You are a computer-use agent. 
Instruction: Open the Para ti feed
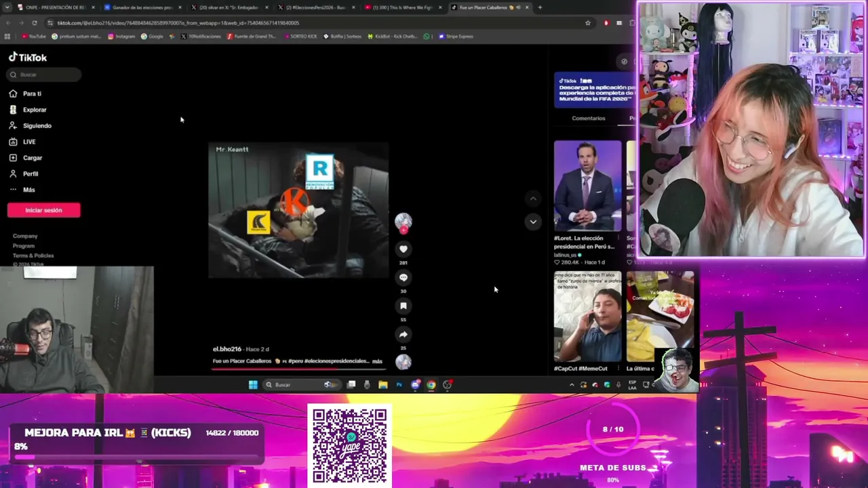(26, 94)
